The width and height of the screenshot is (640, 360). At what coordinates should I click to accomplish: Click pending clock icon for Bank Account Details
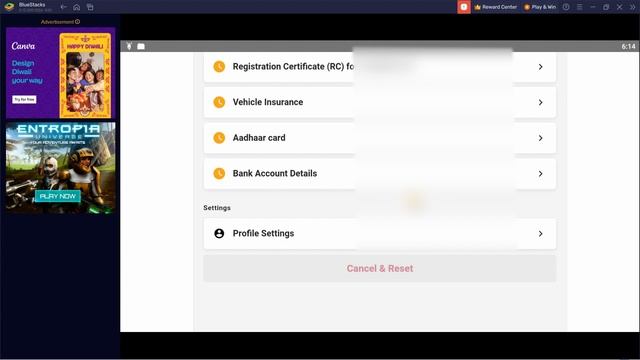219,173
